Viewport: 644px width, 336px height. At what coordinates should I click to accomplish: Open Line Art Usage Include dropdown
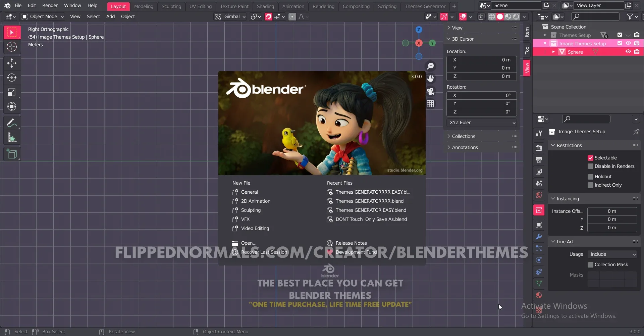click(612, 254)
